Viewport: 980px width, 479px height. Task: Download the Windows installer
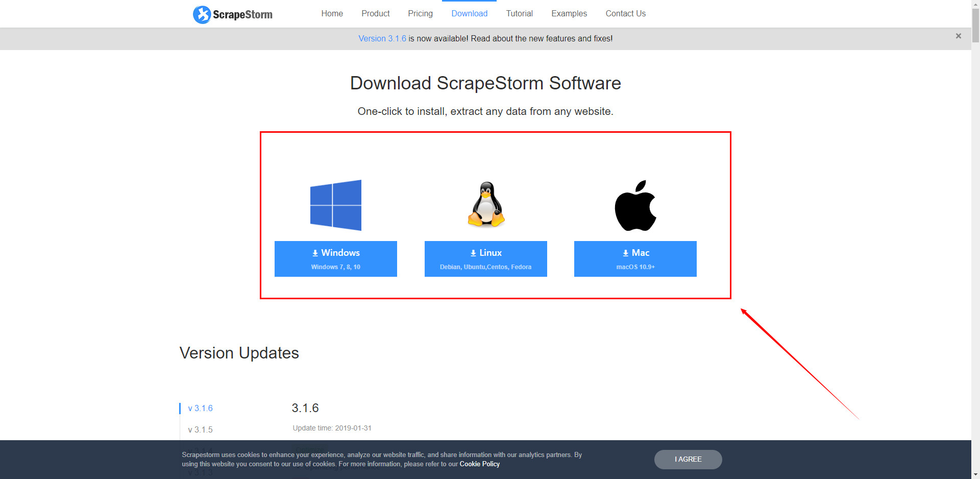(336, 259)
